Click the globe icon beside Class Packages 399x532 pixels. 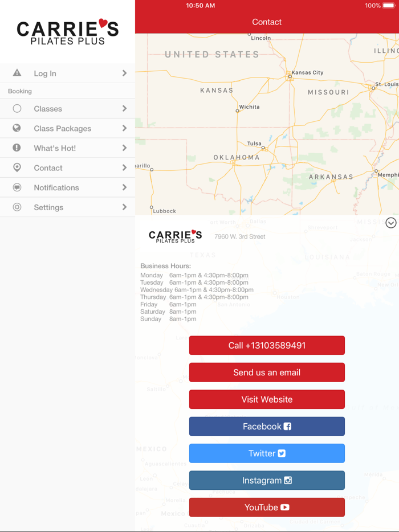point(17,128)
